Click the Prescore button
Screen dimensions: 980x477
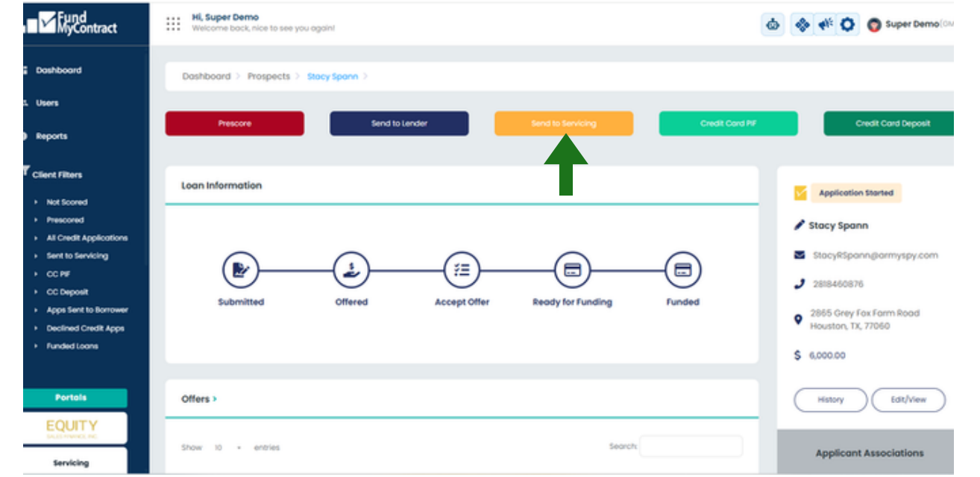click(234, 123)
